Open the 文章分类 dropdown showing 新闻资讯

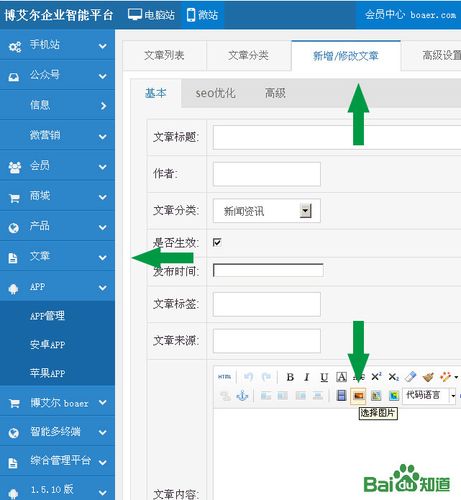click(267, 211)
